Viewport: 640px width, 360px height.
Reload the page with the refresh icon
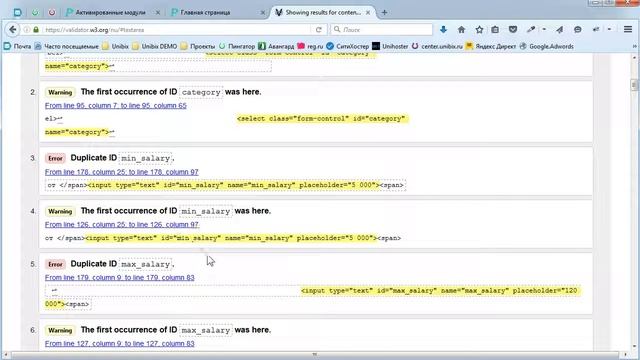click(x=318, y=29)
